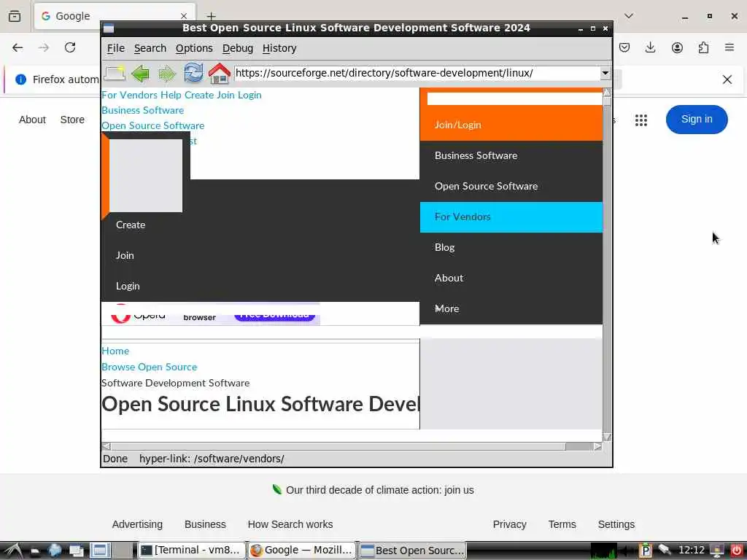Click the blue Google Sign in button
This screenshot has width=747, height=560.
click(x=697, y=120)
